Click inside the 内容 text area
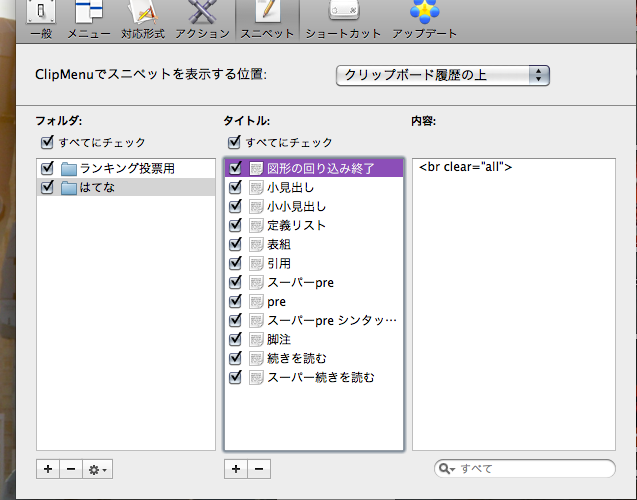Image resolution: width=637 pixels, height=500 pixels. 514,304
